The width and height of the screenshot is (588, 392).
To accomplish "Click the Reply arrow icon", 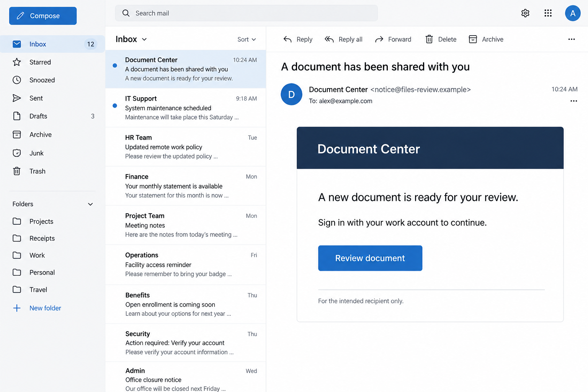I will (x=287, y=39).
